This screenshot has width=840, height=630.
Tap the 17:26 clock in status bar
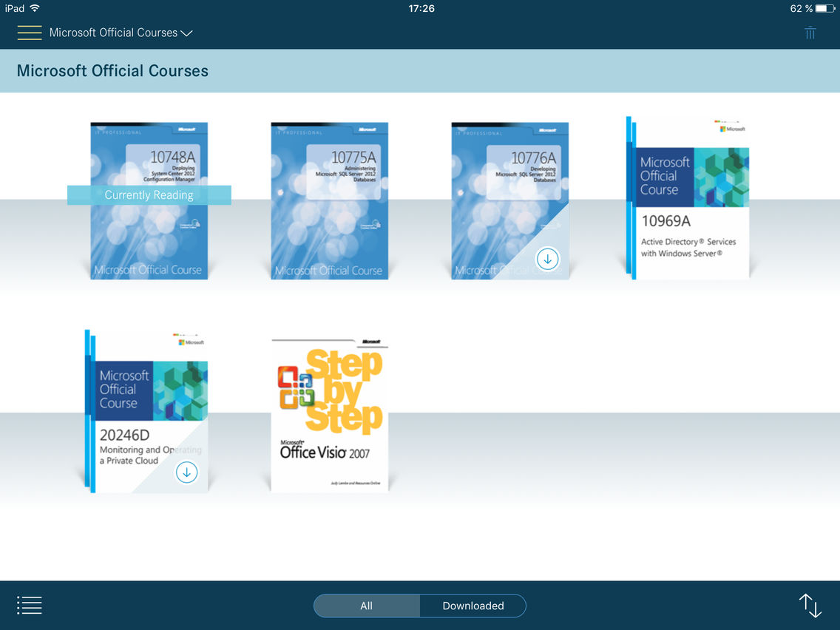[x=421, y=9]
